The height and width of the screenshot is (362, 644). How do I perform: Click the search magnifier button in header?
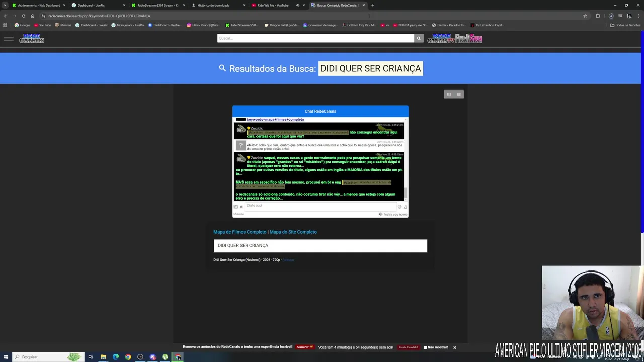[418, 38]
